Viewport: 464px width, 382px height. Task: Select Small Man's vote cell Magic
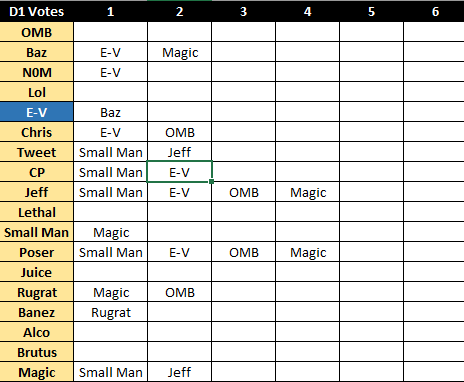point(110,232)
